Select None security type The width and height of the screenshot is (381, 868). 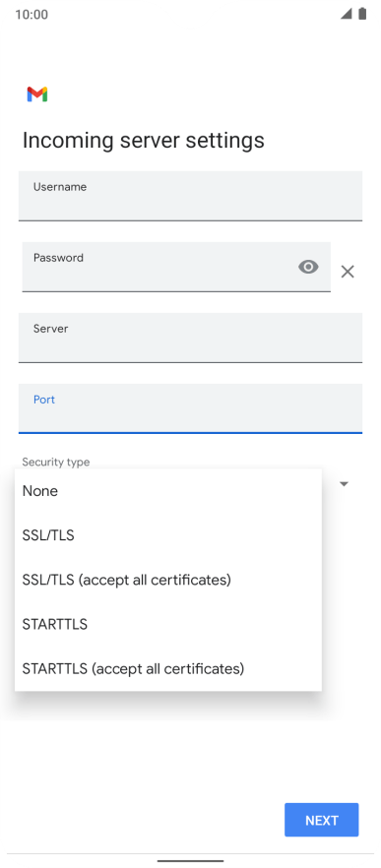coord(168,491)
